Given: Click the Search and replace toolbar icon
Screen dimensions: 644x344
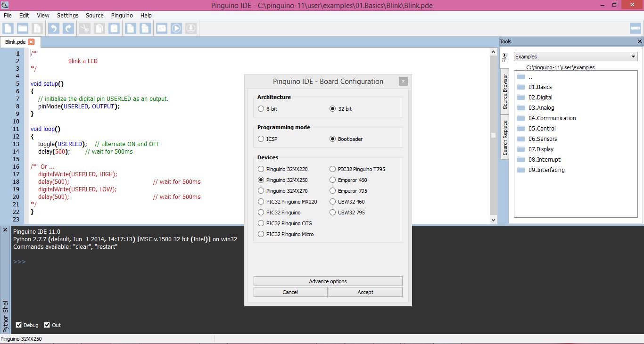Looking at the screenshot, I should point(145,28).
